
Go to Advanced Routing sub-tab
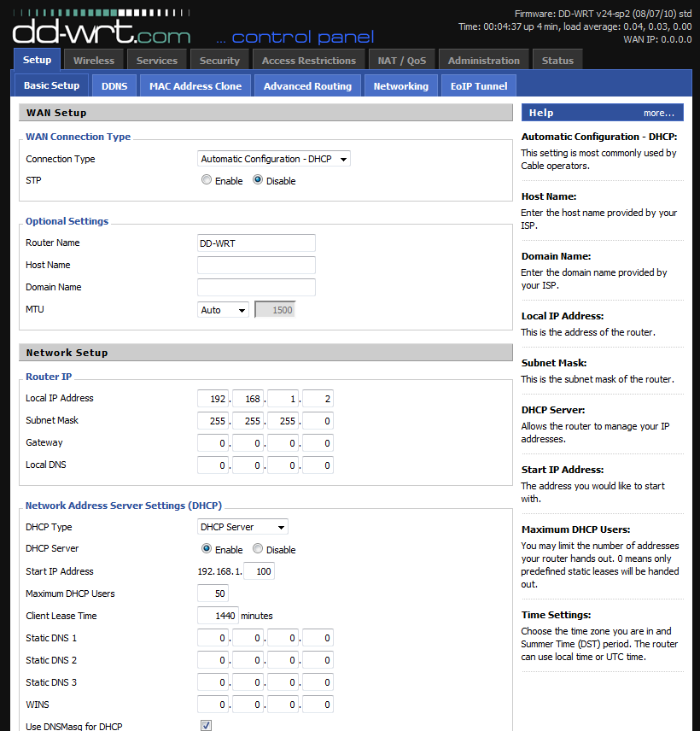pyautogui.click(x=307, y=85)
